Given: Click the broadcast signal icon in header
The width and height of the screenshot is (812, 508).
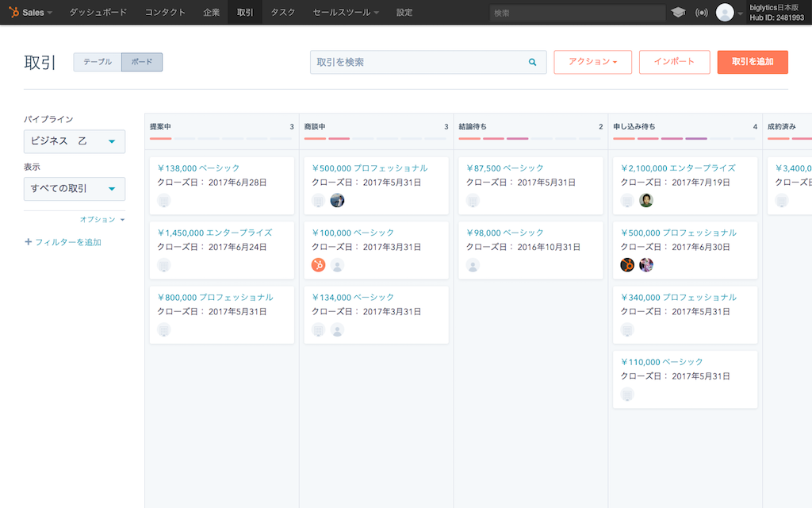Looking at the screenshot, I should (x=701, y=12).
